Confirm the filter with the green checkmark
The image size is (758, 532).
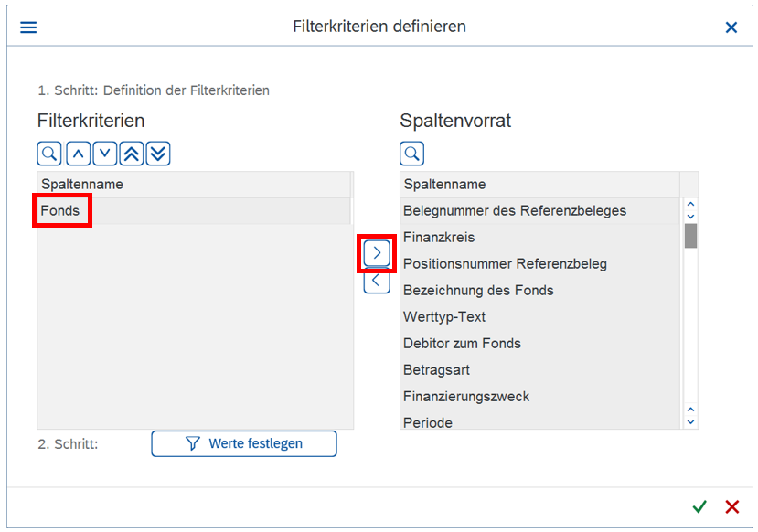(x=699, y=506)
